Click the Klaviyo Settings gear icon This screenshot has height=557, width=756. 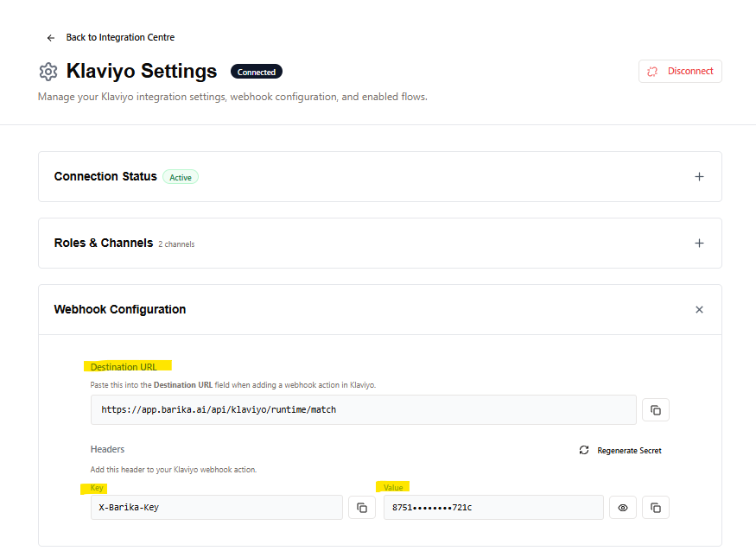[48, 72]
